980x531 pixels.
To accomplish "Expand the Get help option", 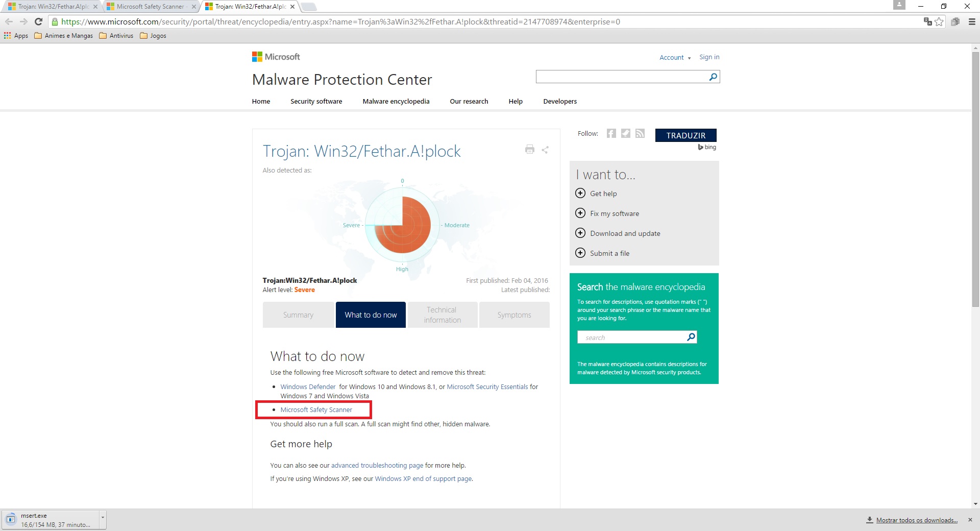I will [580, 194].
